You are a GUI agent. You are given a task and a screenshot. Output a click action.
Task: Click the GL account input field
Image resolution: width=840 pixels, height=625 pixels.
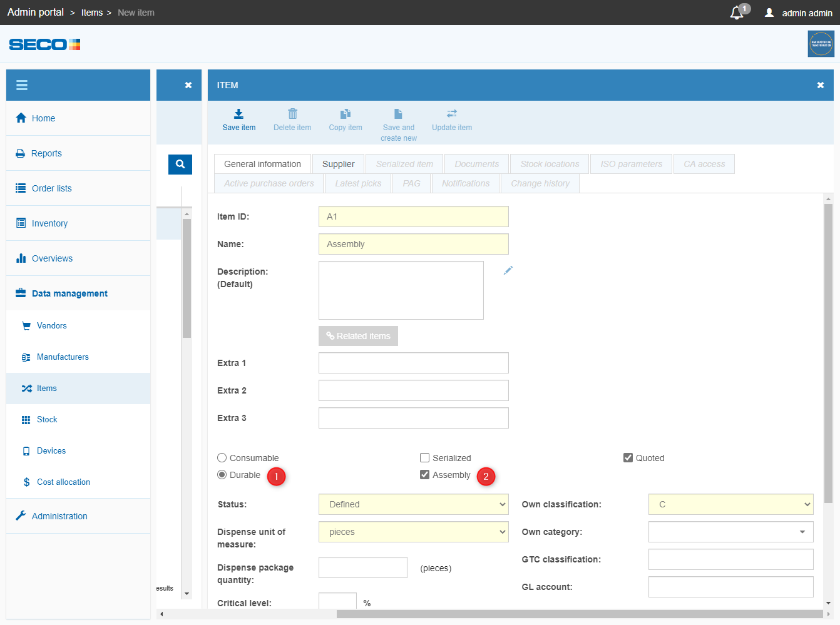731,587
